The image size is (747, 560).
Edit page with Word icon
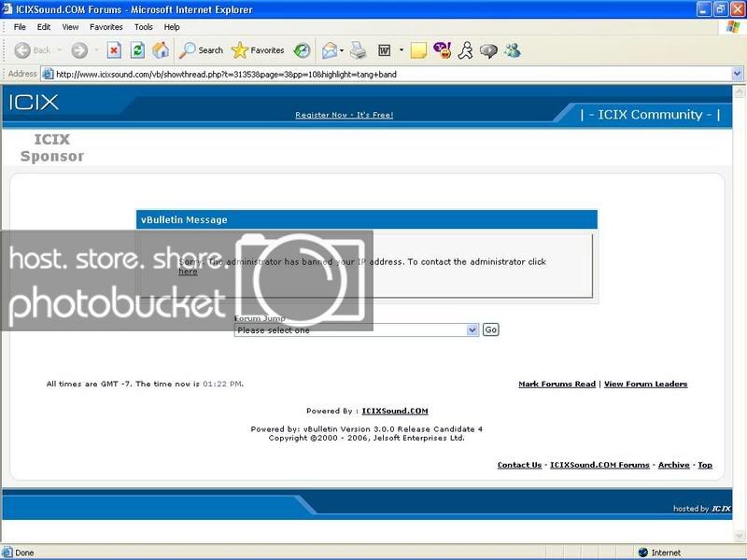pos(385,50)
